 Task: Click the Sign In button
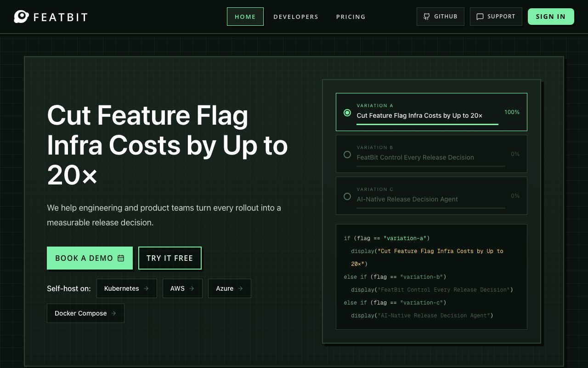551,17
